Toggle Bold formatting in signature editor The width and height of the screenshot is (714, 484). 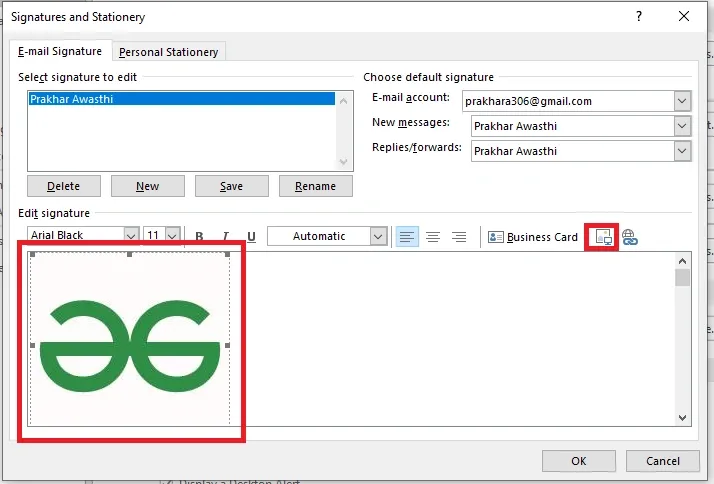pyautogui.click(x=199, y=236)
